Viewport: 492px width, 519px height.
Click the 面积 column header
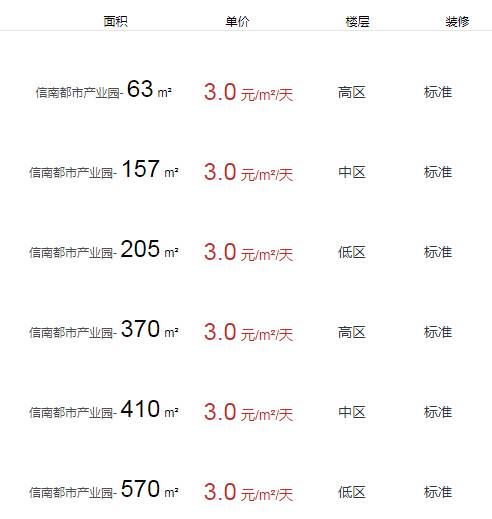[115, 22]
